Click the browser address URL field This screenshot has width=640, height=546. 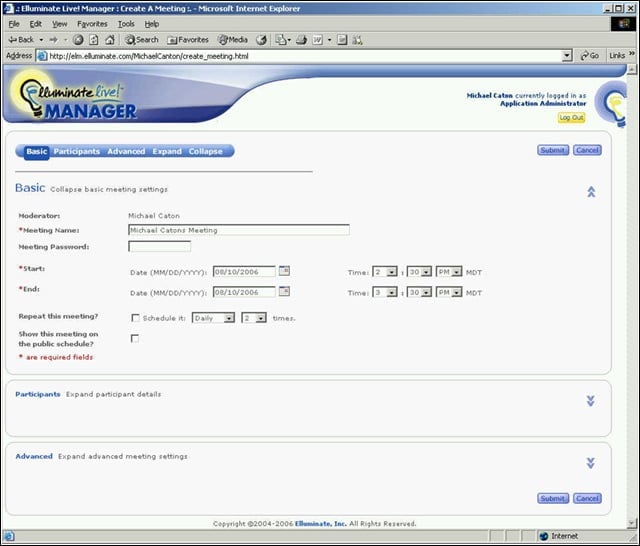[x=304, y=56]
